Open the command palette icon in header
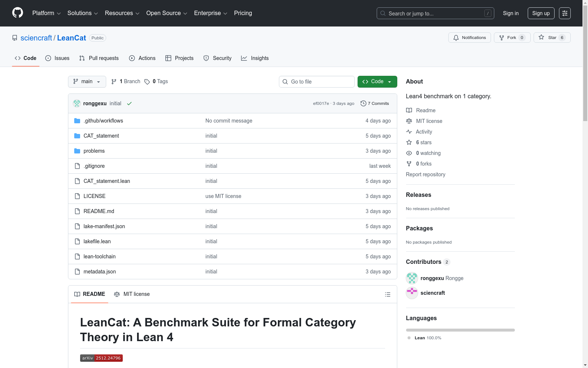Viewport: 588px width, 368px height. 564,13
